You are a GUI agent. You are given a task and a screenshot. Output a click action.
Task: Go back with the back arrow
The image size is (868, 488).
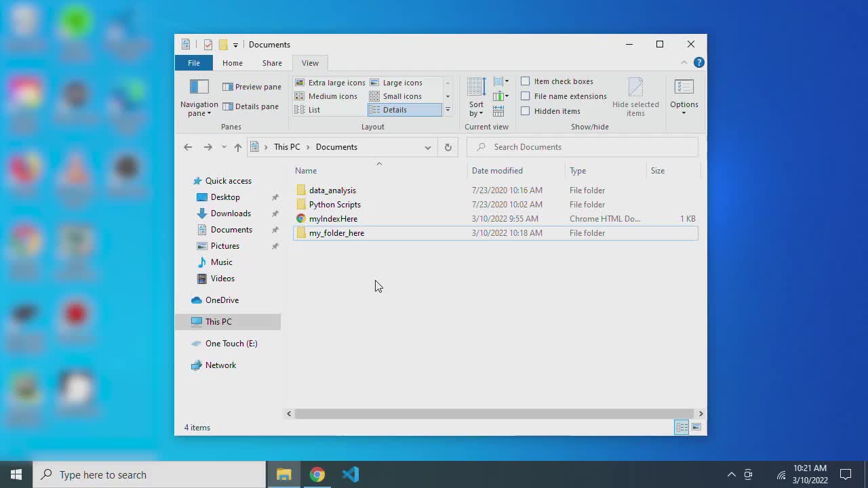point(188,147)
